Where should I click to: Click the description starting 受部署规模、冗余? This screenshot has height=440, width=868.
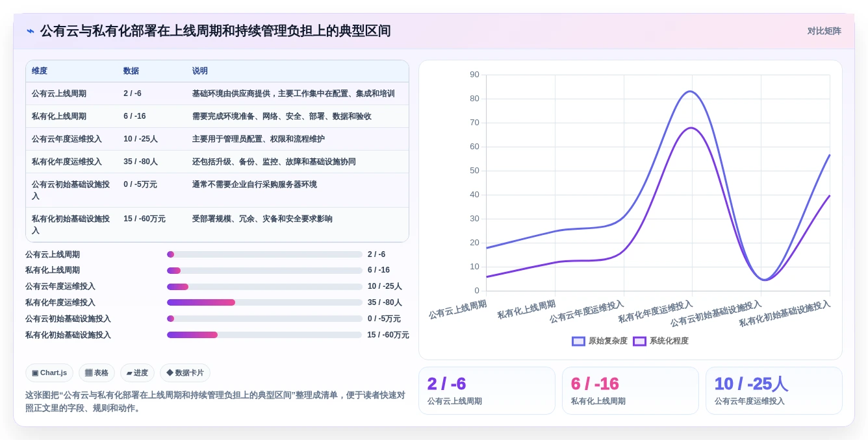click(262, 219)
